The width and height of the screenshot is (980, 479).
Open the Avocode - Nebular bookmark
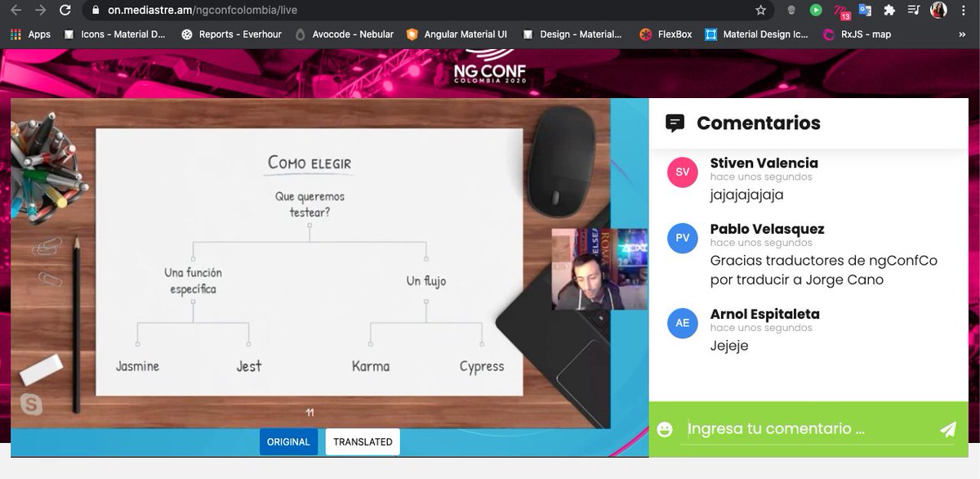[345, 34]
